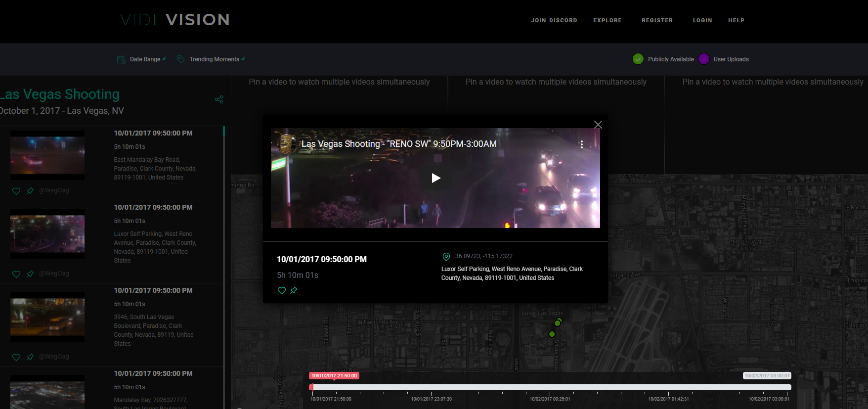Viewport: 868px width, 409px height.
Task: Open the Join Discord menu item
Action: pos(554,20)
